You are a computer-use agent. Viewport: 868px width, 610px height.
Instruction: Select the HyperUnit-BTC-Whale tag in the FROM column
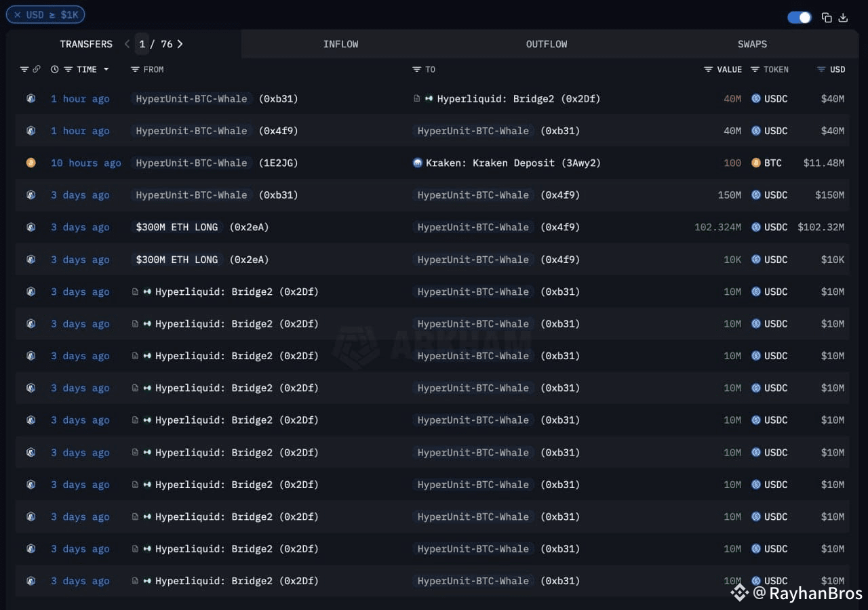[192, 98]
